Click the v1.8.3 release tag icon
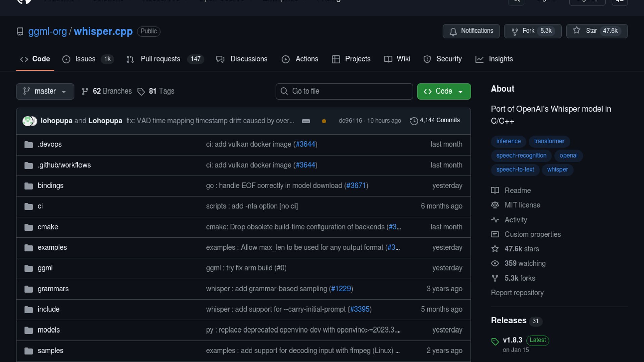The height and width of the screenshot is (362, 644). coord(495,341)
